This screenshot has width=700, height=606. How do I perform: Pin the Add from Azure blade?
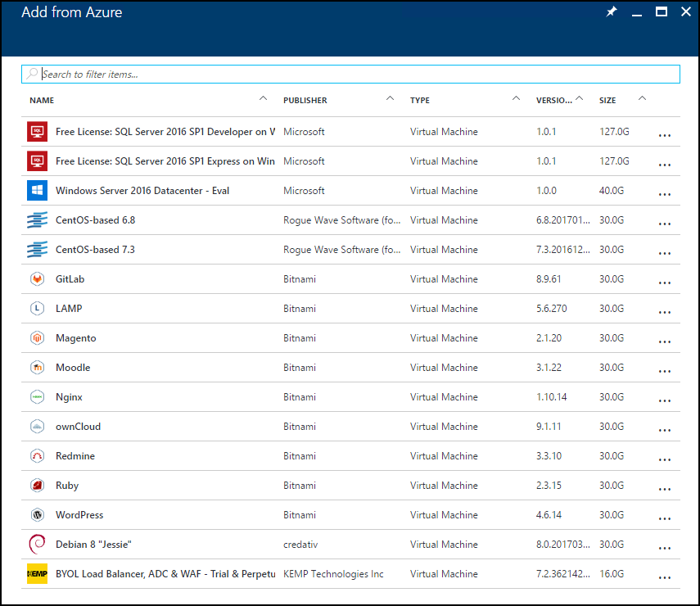tap(611, 12)
